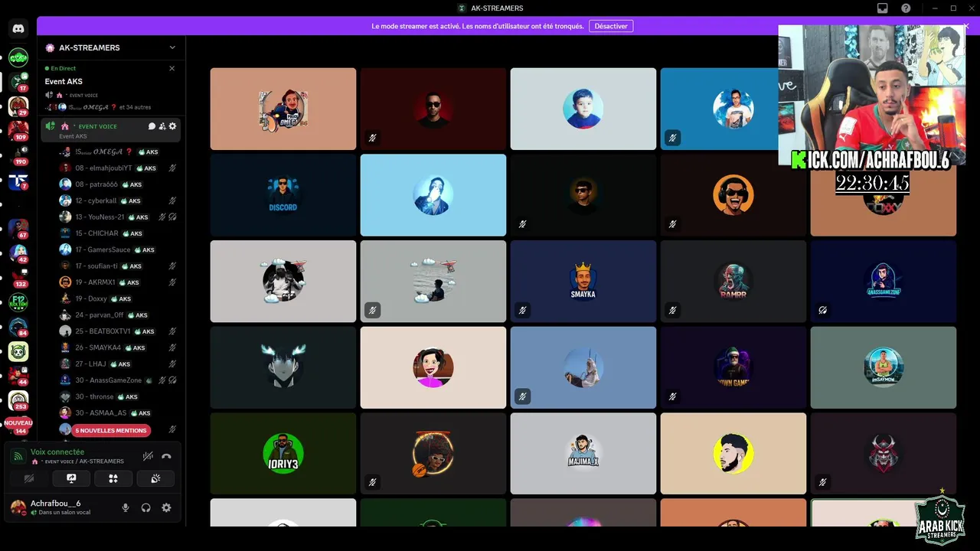This screenshot has width=980, height=551.
Task: Disconnect from the voice channel
Action: click(166, 456)
